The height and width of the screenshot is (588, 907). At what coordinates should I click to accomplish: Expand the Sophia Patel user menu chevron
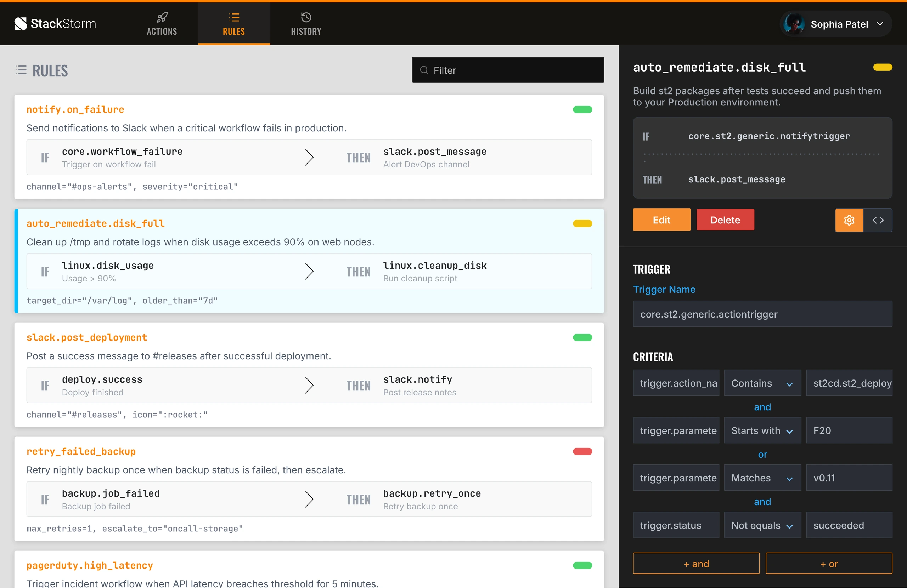click(x=880, y=24)
